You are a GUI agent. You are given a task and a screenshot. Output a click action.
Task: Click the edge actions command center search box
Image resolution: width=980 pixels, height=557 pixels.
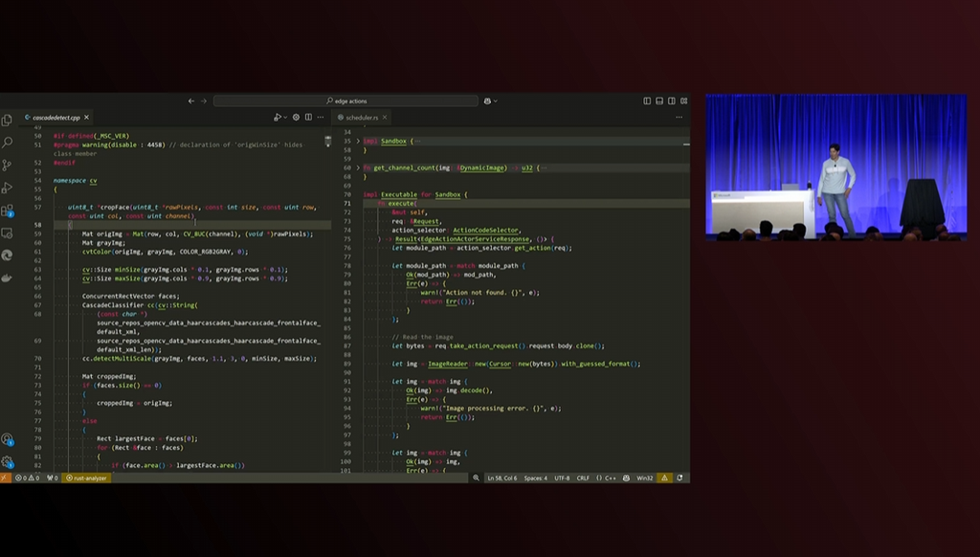(345, 100)
